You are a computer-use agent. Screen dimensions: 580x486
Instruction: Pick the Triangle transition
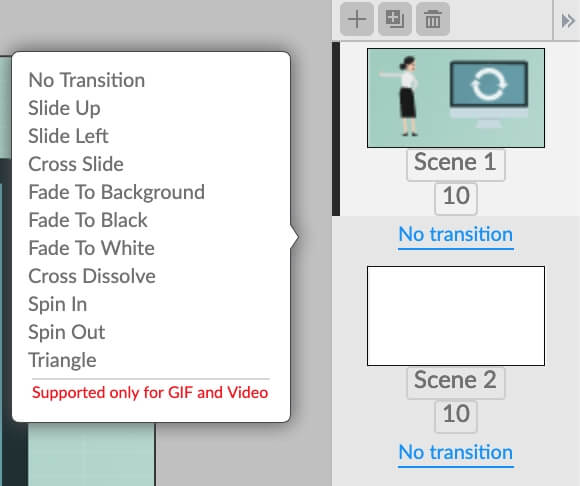[63, 361]
